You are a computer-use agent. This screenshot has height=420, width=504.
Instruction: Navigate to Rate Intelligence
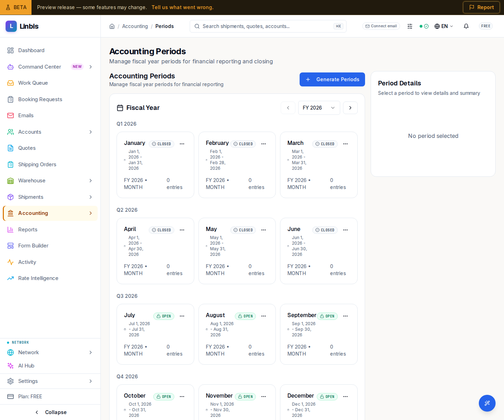(50, 278)
